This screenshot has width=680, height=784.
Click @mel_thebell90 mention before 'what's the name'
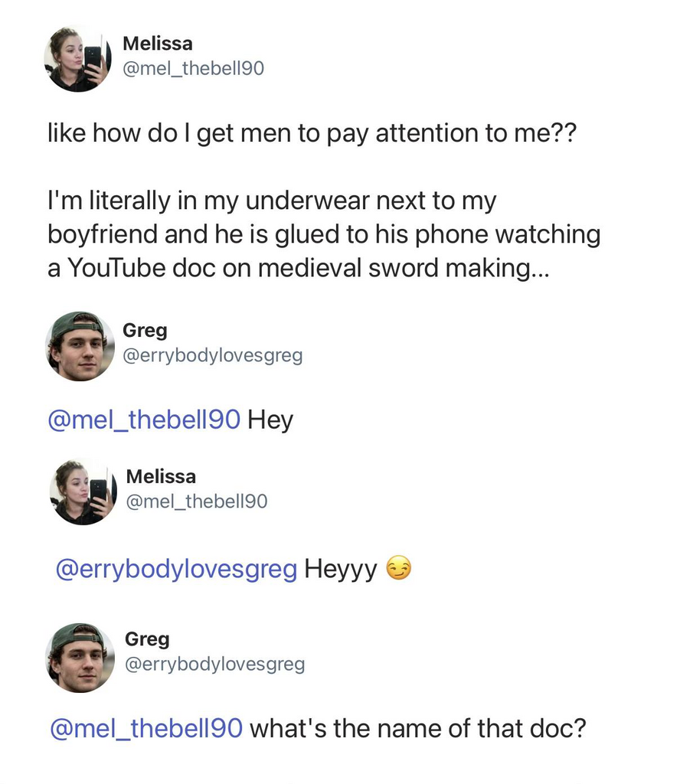(146, 727)
